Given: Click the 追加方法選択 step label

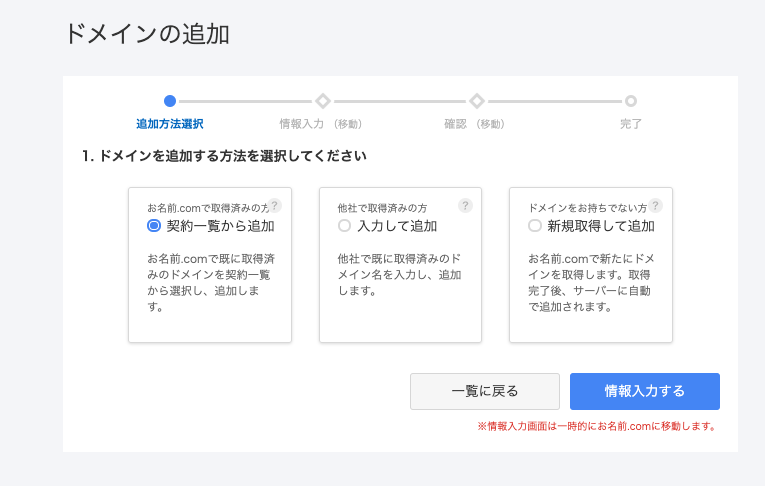Looking at the screenshot, I should coord(170,124).
